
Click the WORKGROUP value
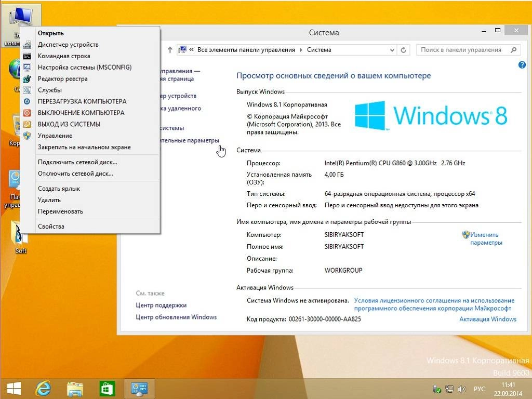(x=343, y=270)
